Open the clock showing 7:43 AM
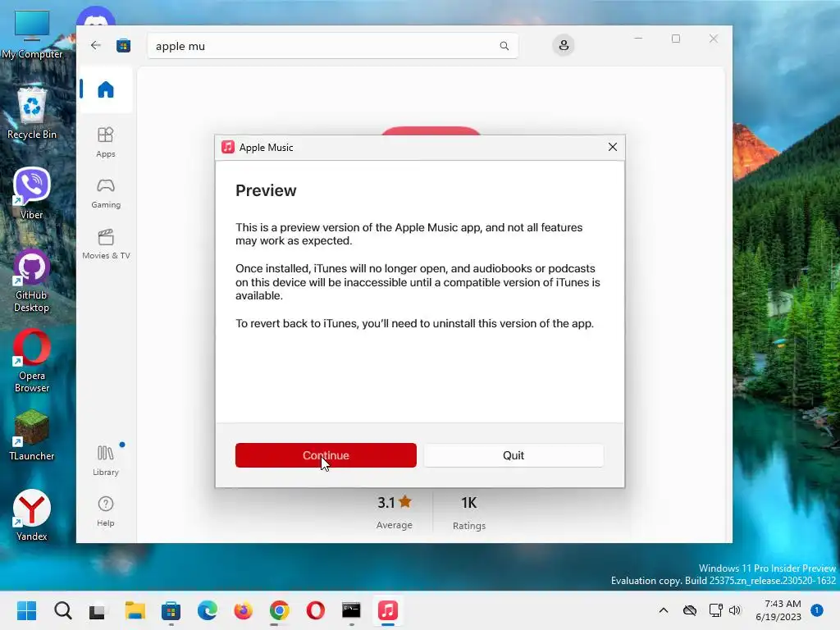Viewport: 840px width, 630px height. coord(778,610)
